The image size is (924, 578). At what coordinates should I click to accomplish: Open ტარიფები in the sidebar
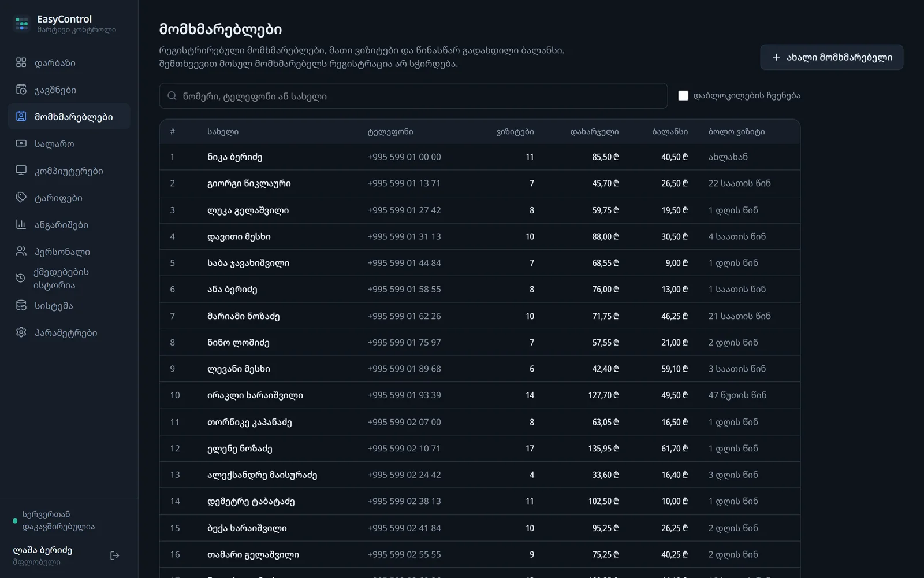69,198
